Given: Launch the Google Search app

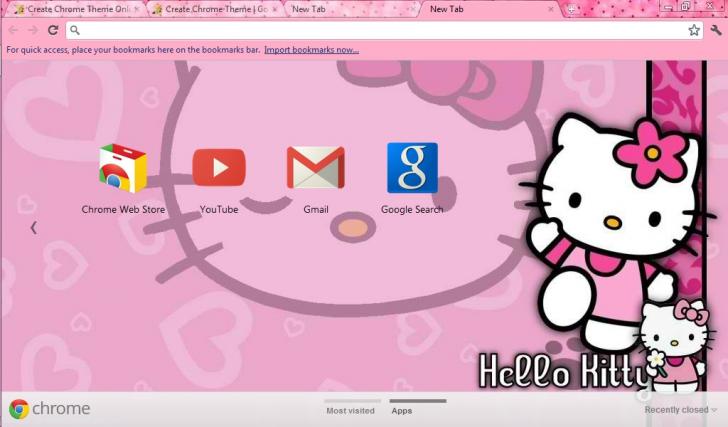Looking at the screenshot, I should coord(412,168).
